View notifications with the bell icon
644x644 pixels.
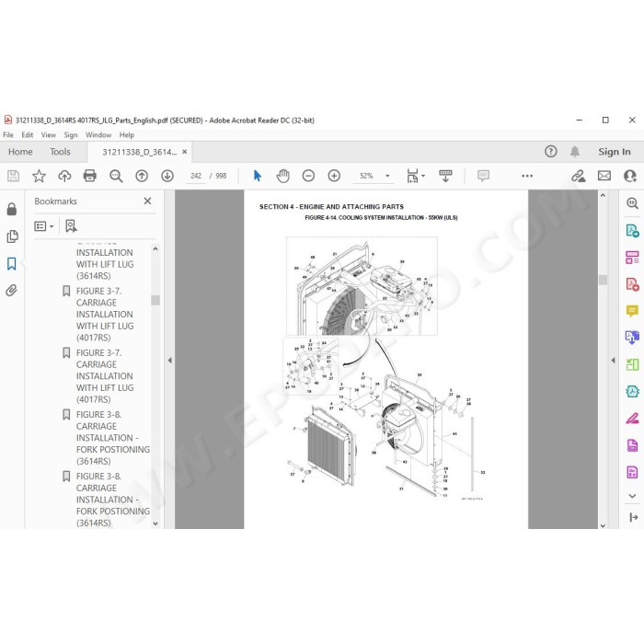click(575, 152)
